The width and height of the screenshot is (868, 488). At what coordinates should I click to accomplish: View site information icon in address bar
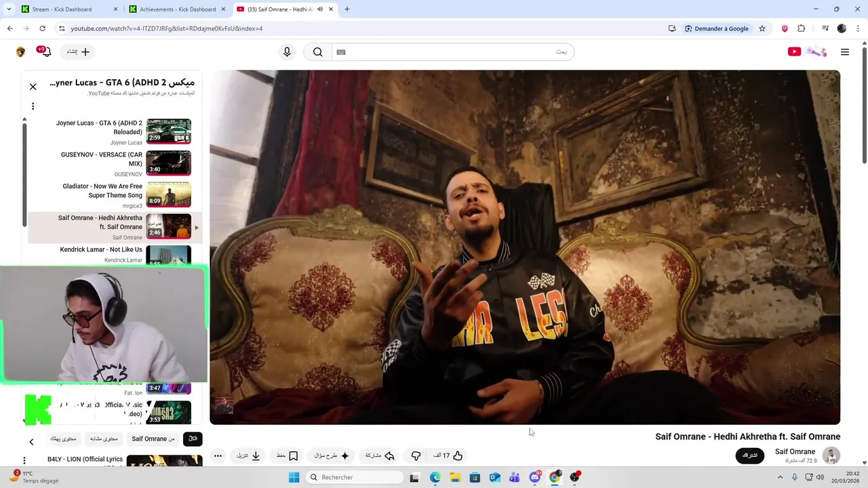pyautogui.click(x=62, y=28)
